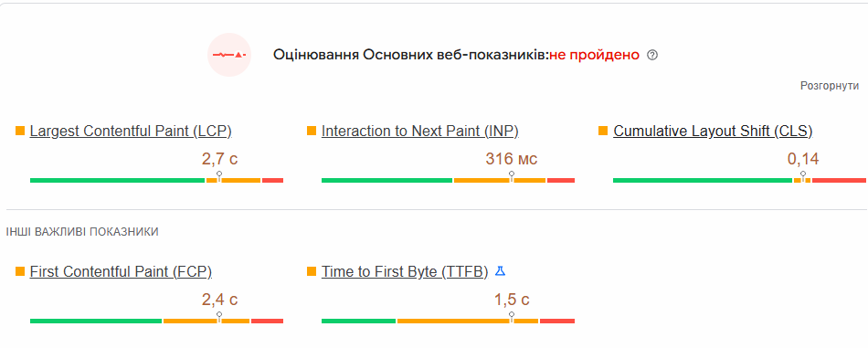The image size is (868, 348).
Task: Click the failed assessment pulse icon
Action: (229, 55)
